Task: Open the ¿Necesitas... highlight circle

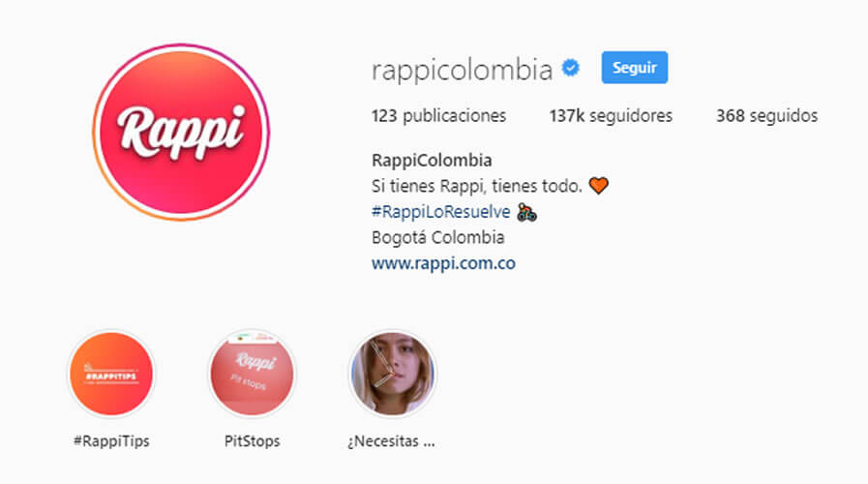Action: [393, 374]
